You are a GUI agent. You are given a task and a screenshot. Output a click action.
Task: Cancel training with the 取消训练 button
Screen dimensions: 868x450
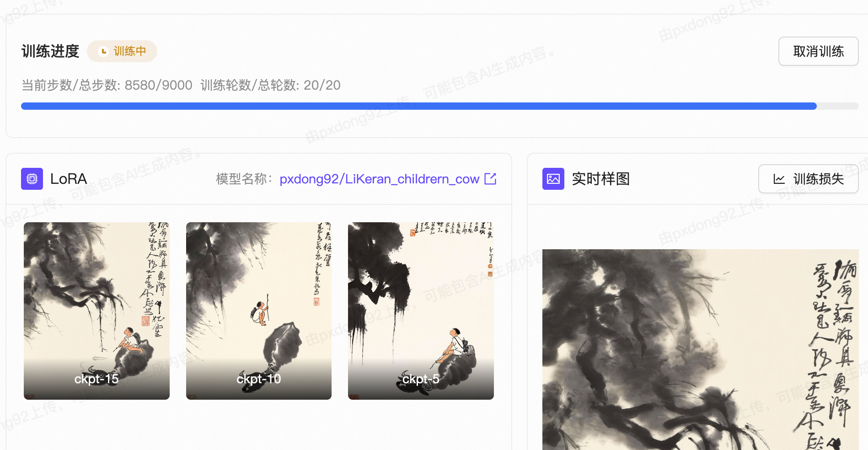818,51
